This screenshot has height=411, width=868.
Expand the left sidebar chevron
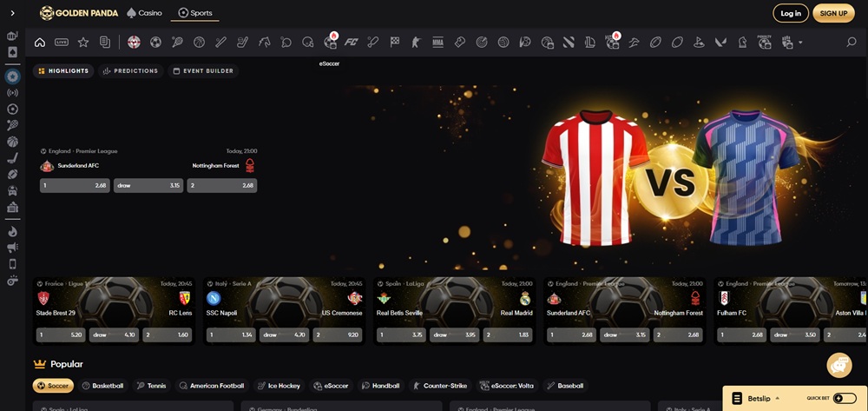tap(13, 13)
